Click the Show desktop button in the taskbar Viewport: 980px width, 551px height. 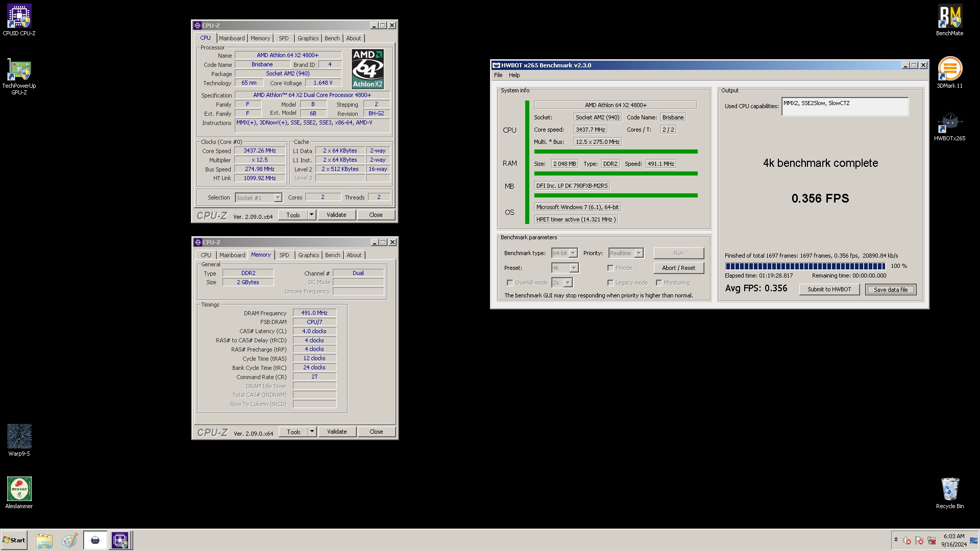[974, 540]
